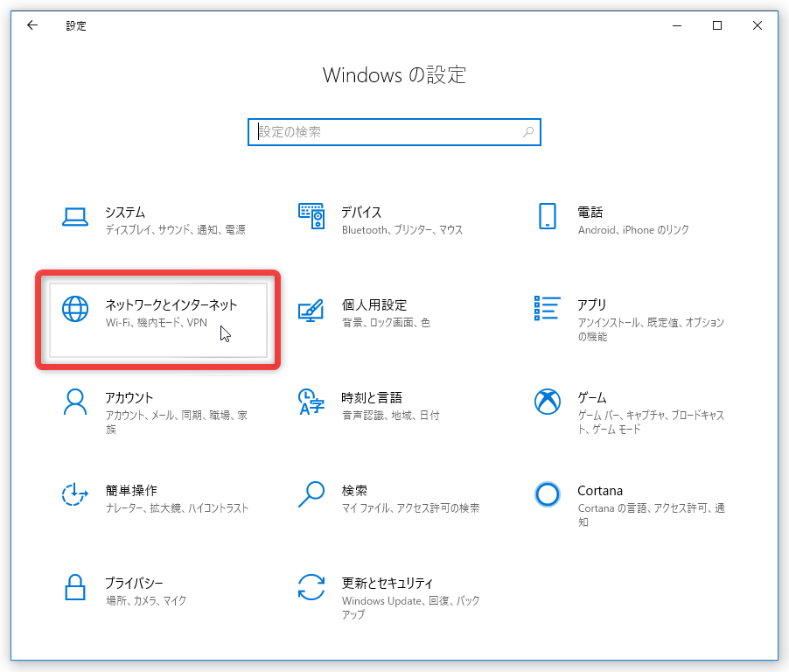Open the network globe icon
The image size is (789, 672).
[75, 309]
